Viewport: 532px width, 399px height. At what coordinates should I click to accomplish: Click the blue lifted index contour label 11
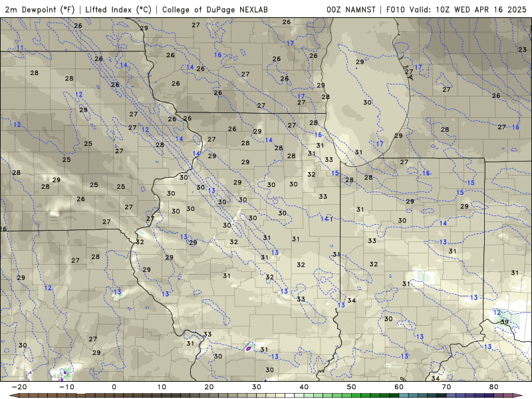tap(20, 48)
